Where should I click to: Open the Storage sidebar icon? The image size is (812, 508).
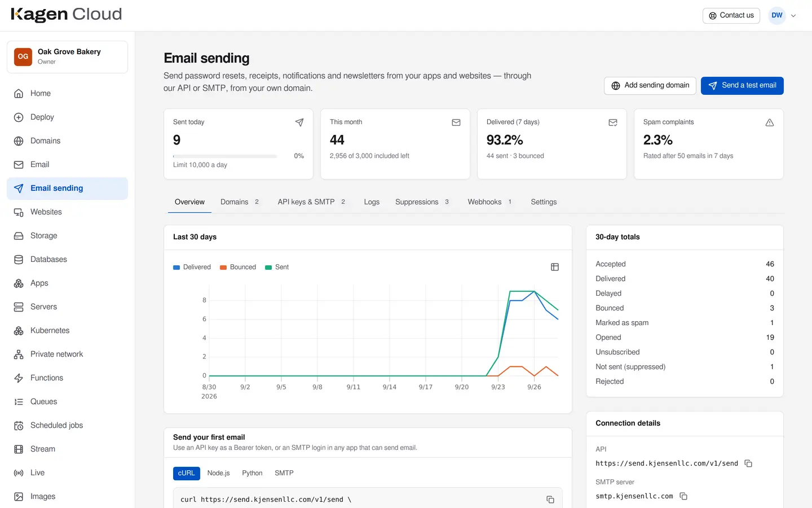point(19,236)
